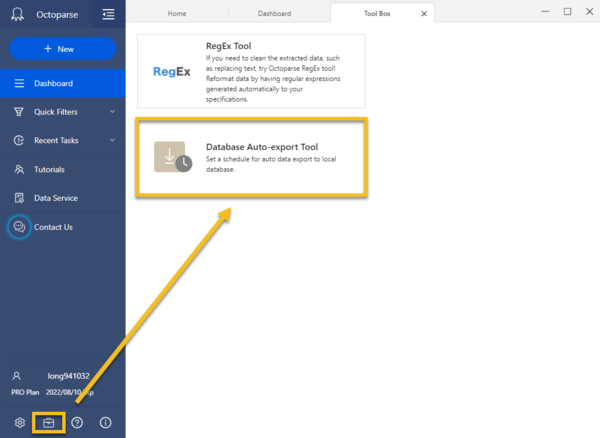Expand the Quick Filters chevron

(112, 112)
